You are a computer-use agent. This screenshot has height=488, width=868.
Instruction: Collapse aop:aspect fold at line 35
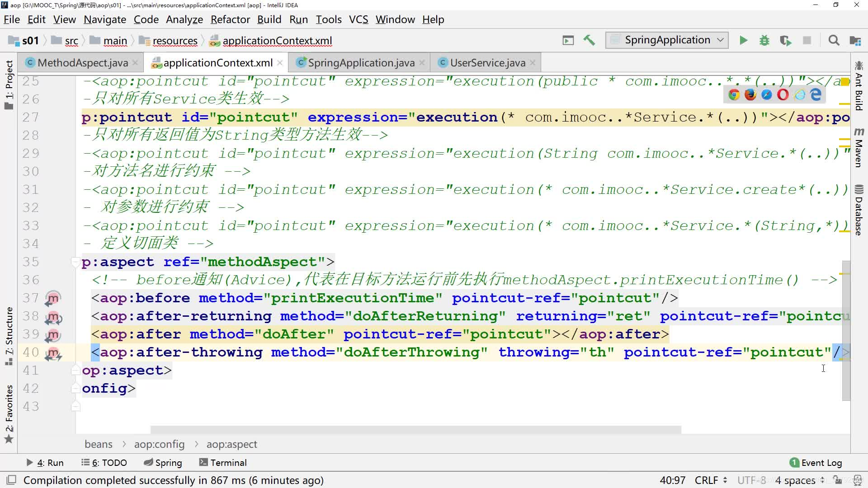[75, 262]
